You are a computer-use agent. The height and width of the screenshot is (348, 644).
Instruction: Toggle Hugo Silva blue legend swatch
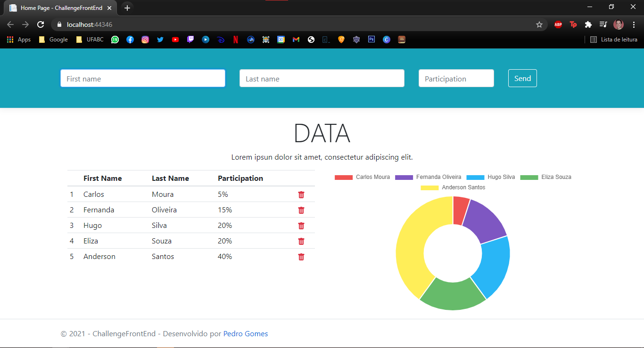click(x=476, y=177)
